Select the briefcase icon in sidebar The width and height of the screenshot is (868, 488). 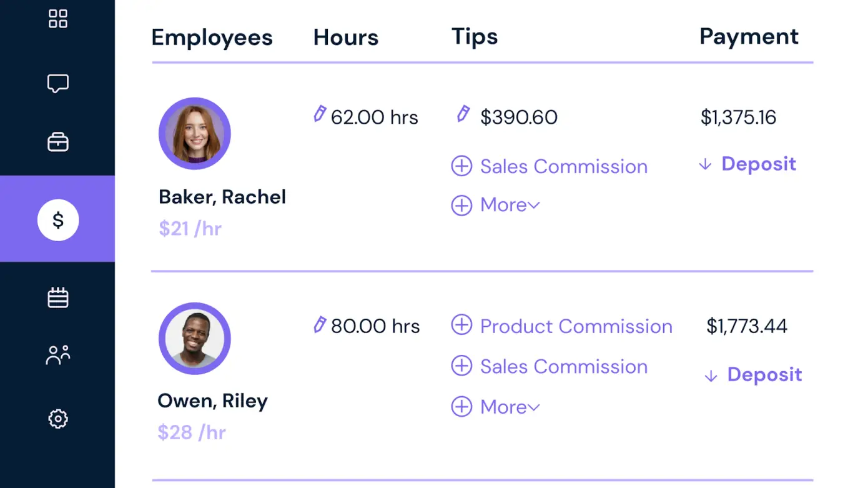tap(57, 142)
